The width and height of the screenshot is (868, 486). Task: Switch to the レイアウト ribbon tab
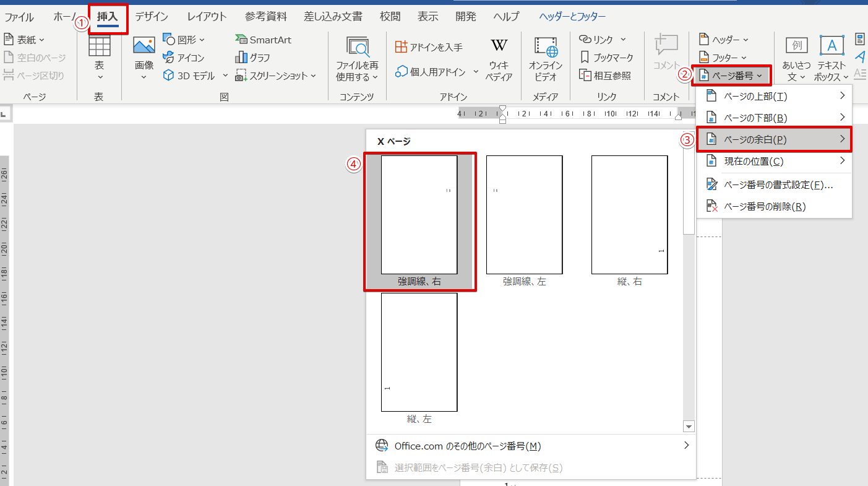207,17
